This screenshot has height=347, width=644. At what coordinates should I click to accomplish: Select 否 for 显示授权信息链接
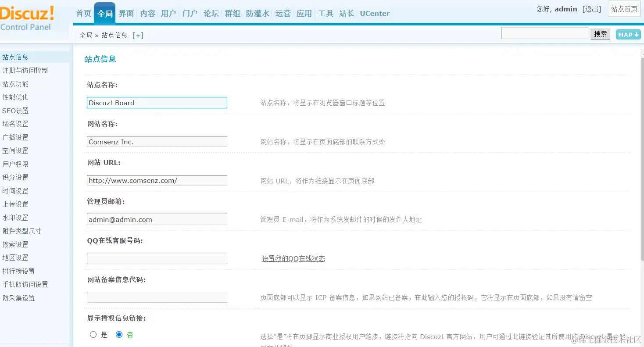click(119, 335)
